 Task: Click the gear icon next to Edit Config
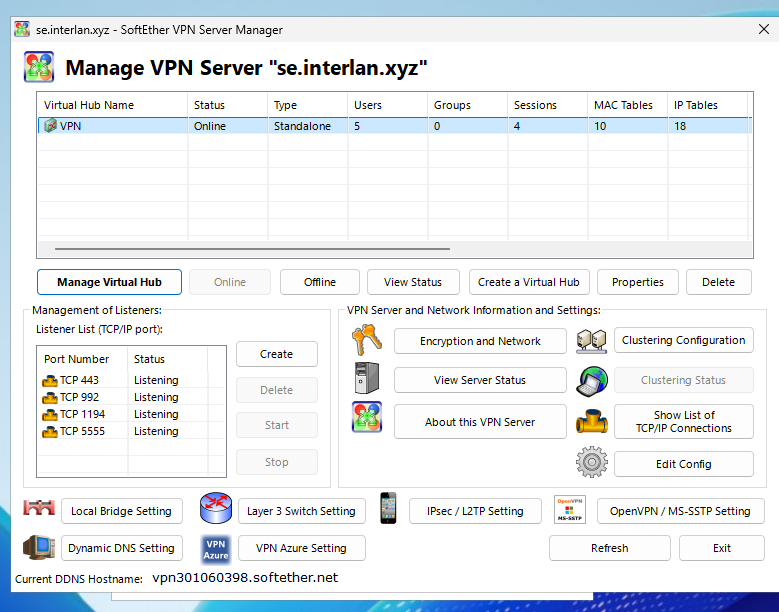pyautogui.click(x=592, y=463)
